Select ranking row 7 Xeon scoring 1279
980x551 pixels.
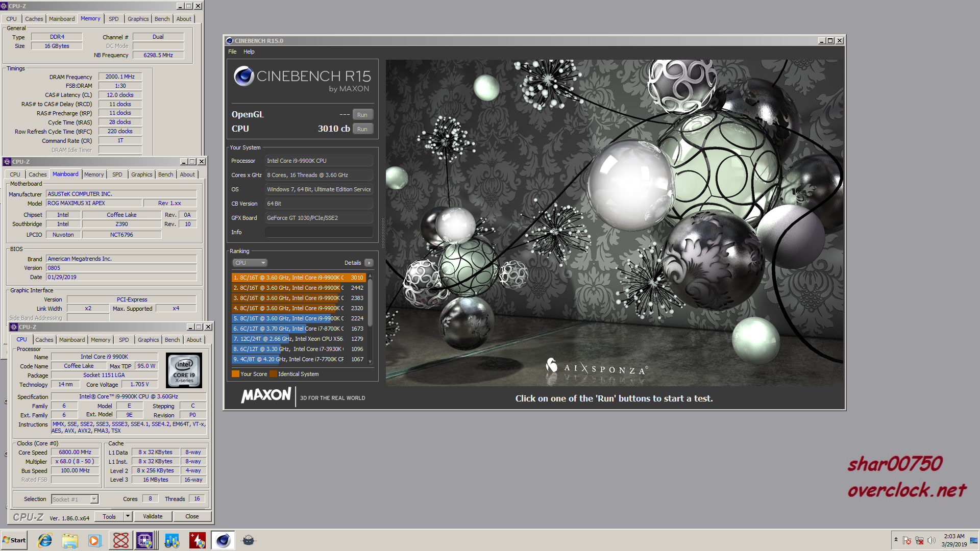pos(299,339)
